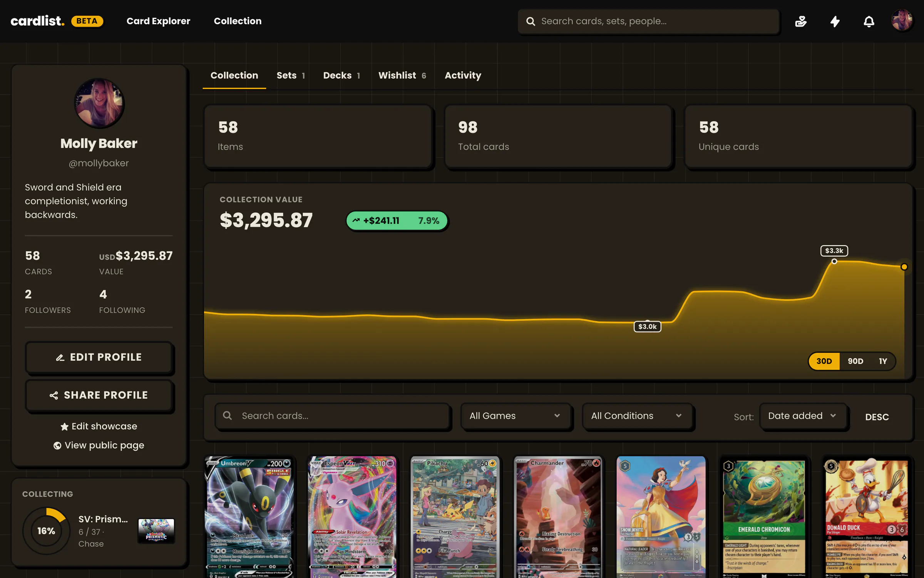Go to the Wishlist tab
Viewport: 924px width, 578px height.
point(402,76)
